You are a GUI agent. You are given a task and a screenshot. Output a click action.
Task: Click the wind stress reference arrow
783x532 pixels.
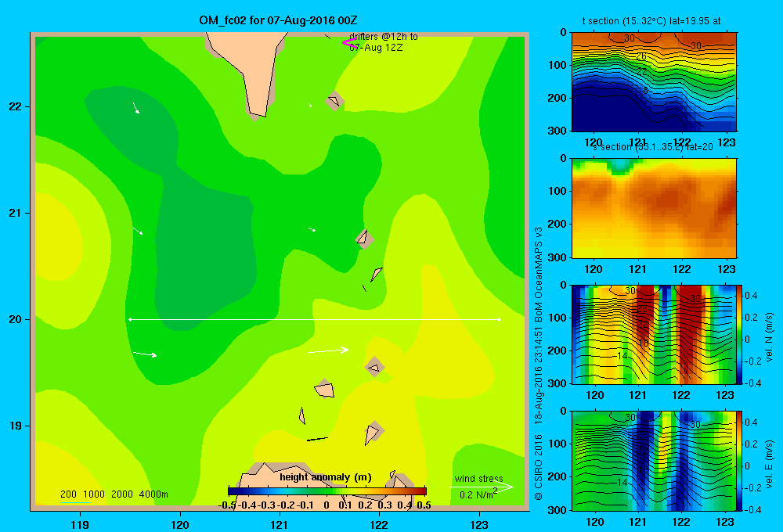(x=481, y=487)
